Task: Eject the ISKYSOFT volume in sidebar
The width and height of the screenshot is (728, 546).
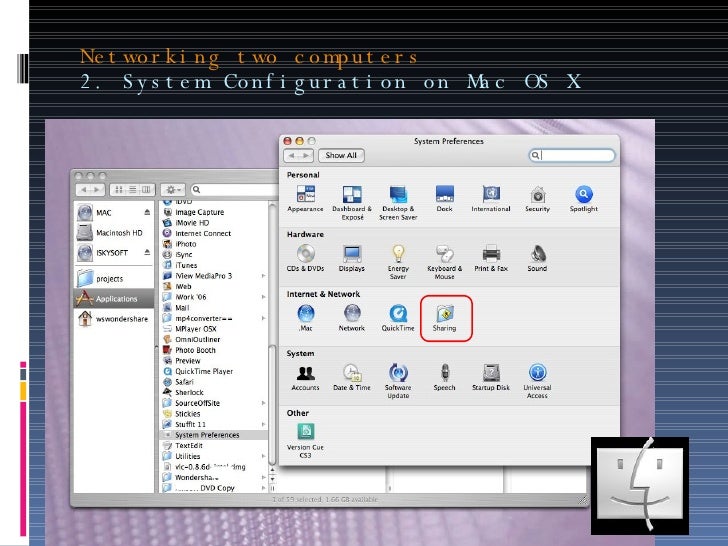Action: 147,252
